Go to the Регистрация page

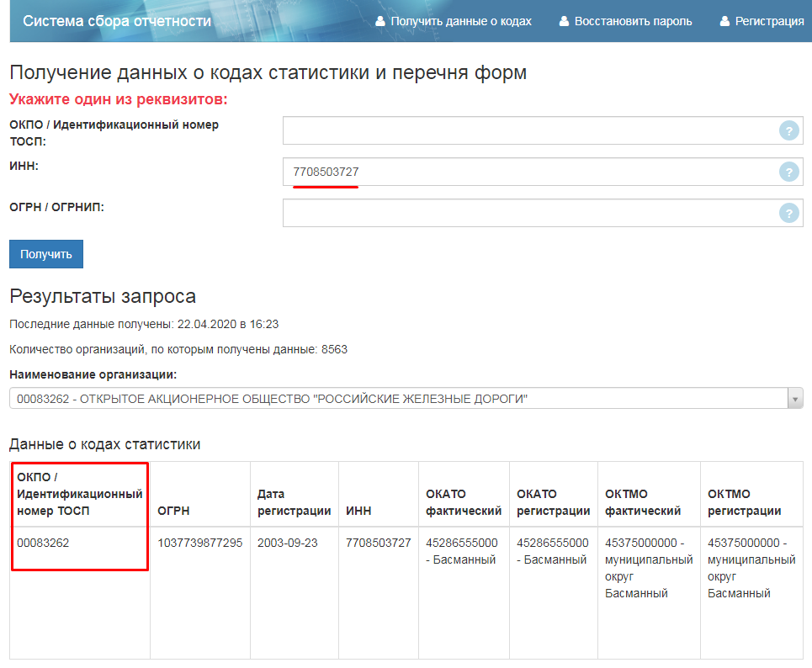pos(769,21)
